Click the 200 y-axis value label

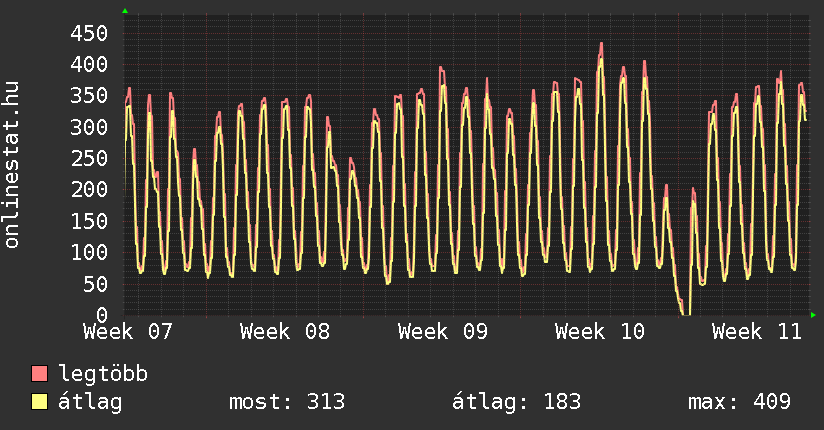[89, 189]
